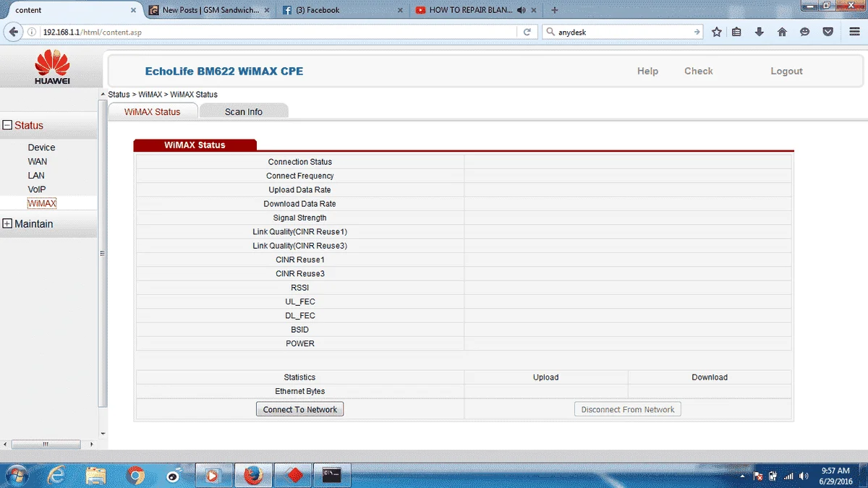Screen dimensions: 868x488
Task: Open the Windows Start button
Action: click(x=16, y=475)
